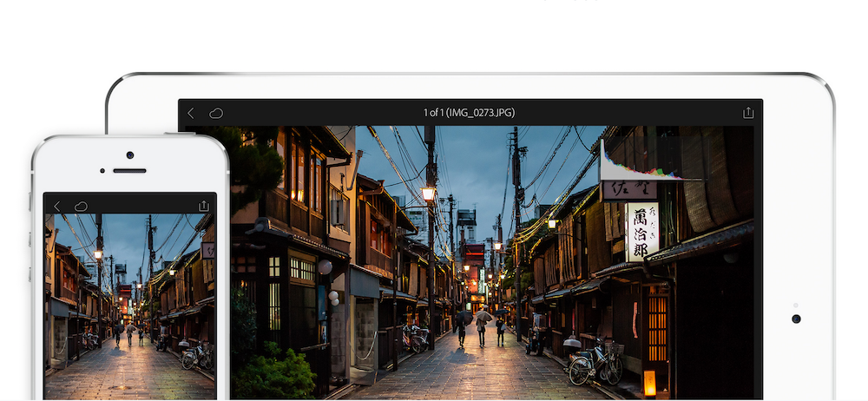Select the "1 of 1 (IMG_0273.JPG)" title
This screenshot has width=868, height=401.
click(470, 113)
